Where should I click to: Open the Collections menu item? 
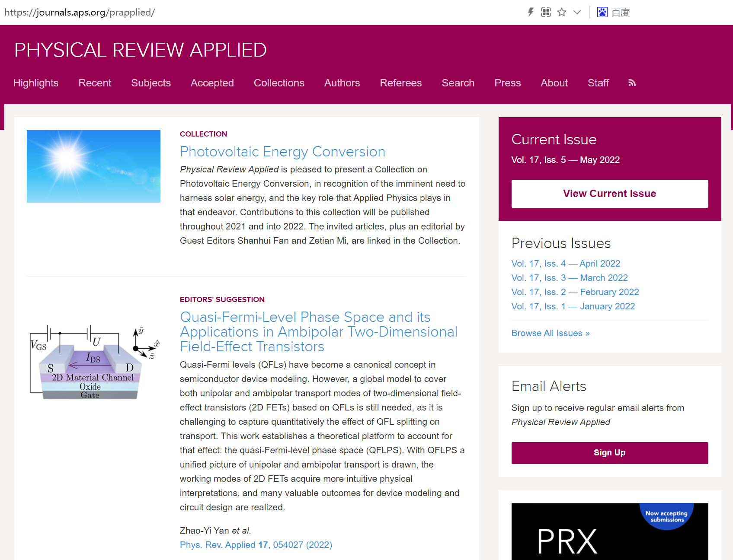pyautogui.click(x=279, y=83)
